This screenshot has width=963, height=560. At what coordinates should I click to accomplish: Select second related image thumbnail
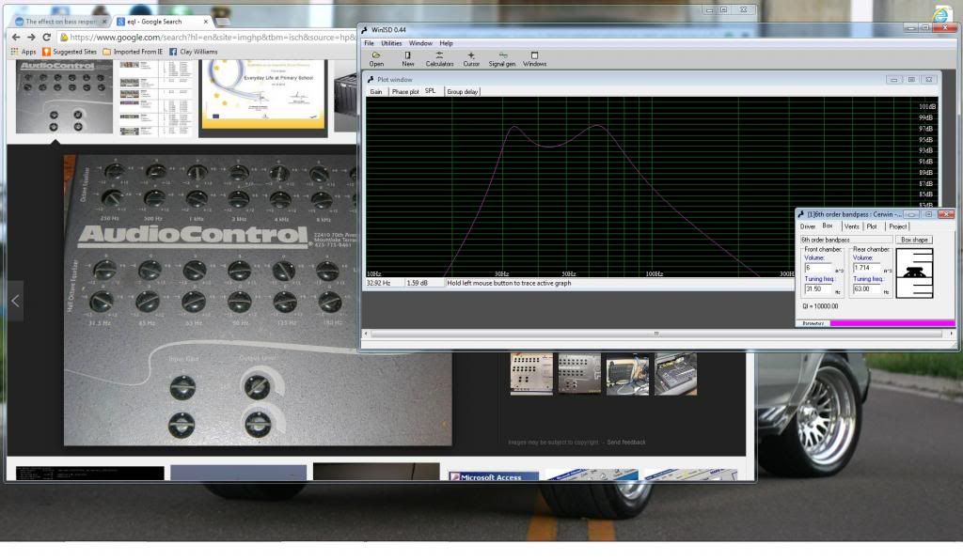[579, 374]
